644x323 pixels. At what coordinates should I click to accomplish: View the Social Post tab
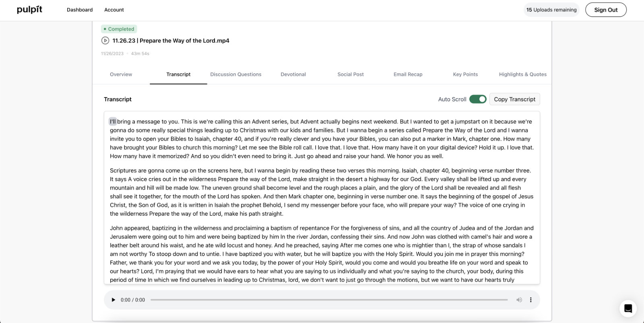pyautogui.click(x=351, y=74)
